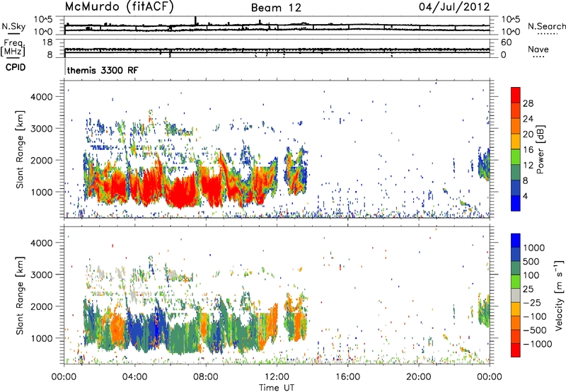Image resolution: width=566 pixels, height=392 pixels.
Task: Click the 16:00 time axis tick label
Action: coord(347,377)
